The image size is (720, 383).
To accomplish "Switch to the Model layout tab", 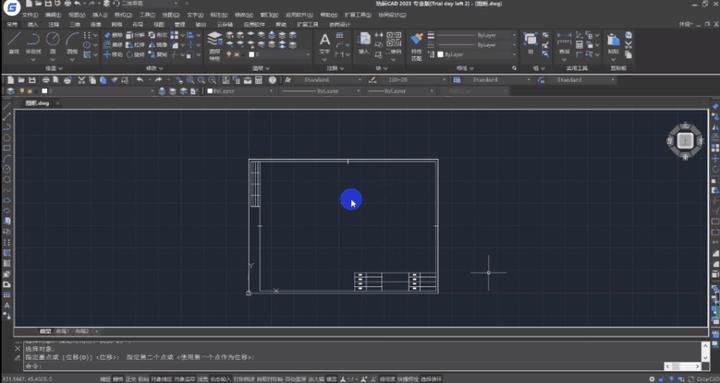I will pyautogui.click(x=45, y=331).
